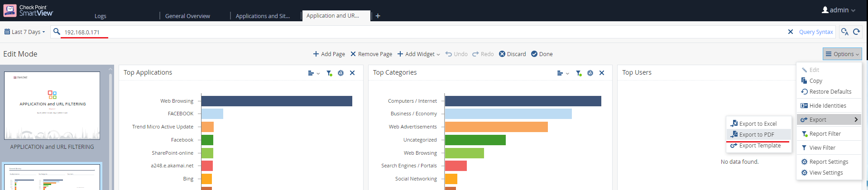Viewport: 868px width, 190px height.
Task: Open Top Applications chart type selector
Action: pos(314,73)
